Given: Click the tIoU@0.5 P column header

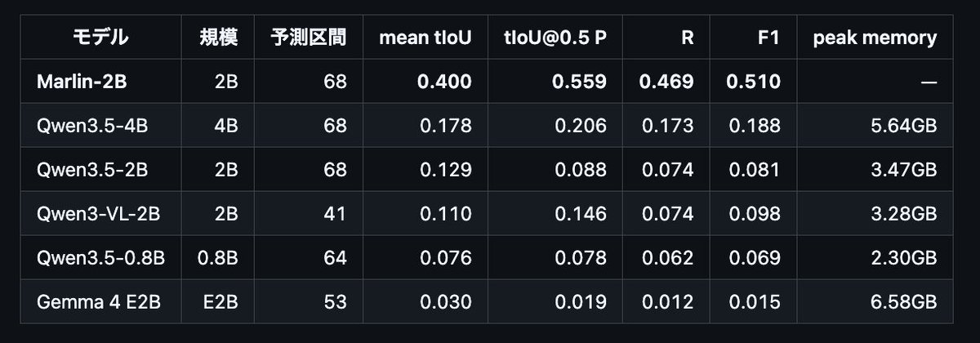Looking at the screenshot, I should point(555,37).
